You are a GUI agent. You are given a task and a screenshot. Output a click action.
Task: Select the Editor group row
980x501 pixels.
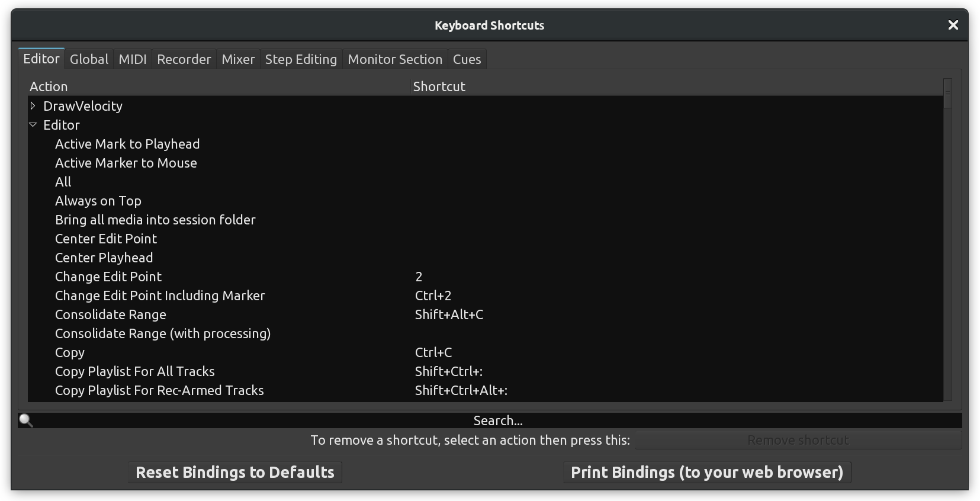pos(486,125)
